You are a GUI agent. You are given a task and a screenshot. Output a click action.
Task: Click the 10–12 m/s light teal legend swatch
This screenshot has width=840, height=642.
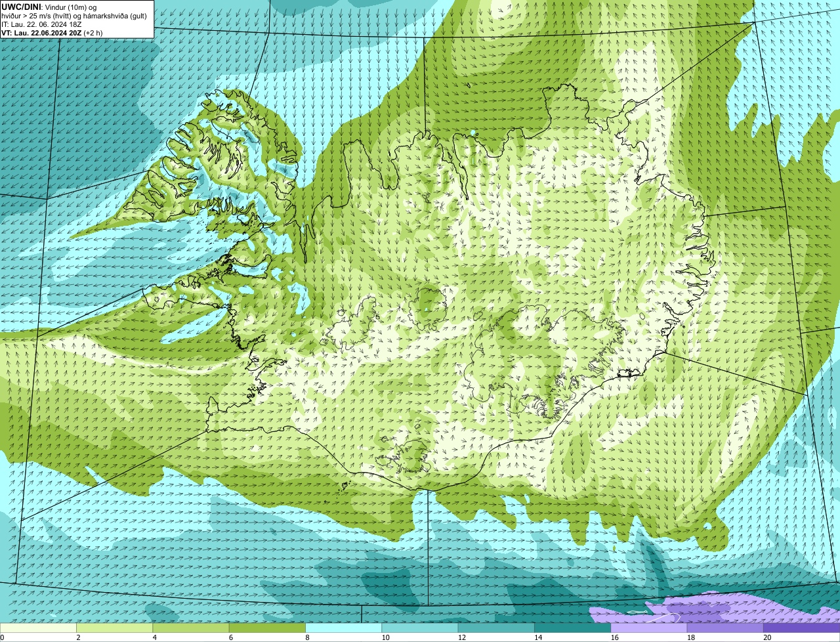click(x=420, y=628)
